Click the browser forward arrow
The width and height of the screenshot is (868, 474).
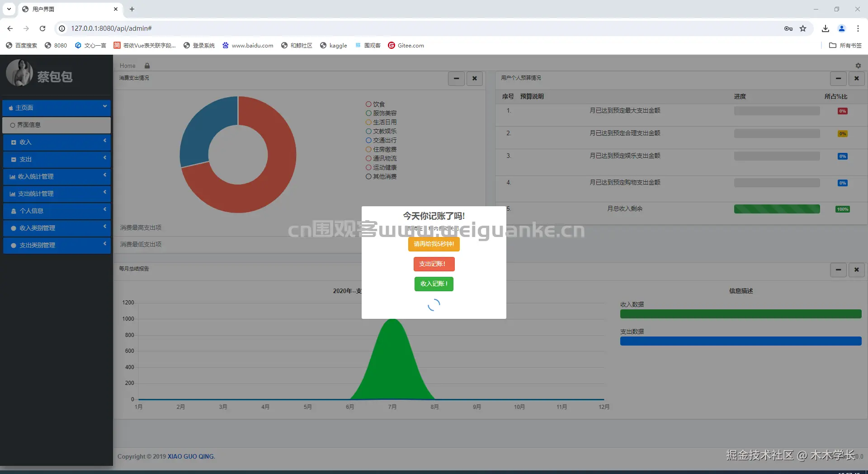point(26,28)
